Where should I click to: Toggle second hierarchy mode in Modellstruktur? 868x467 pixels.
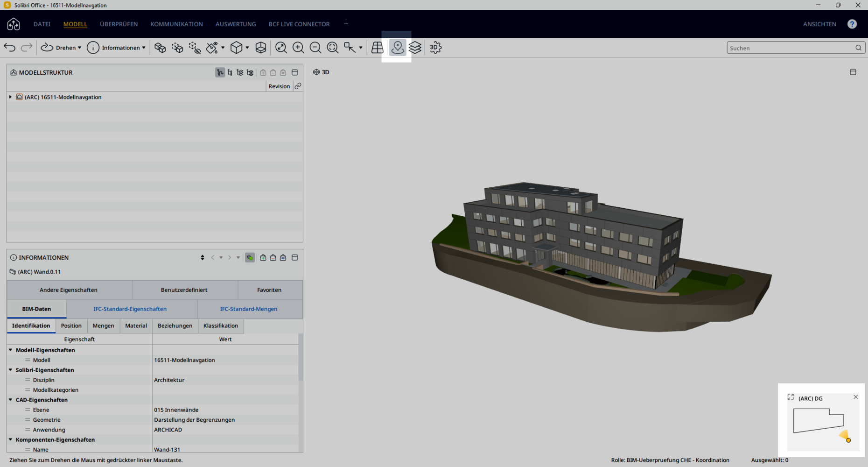coord(230,72)
